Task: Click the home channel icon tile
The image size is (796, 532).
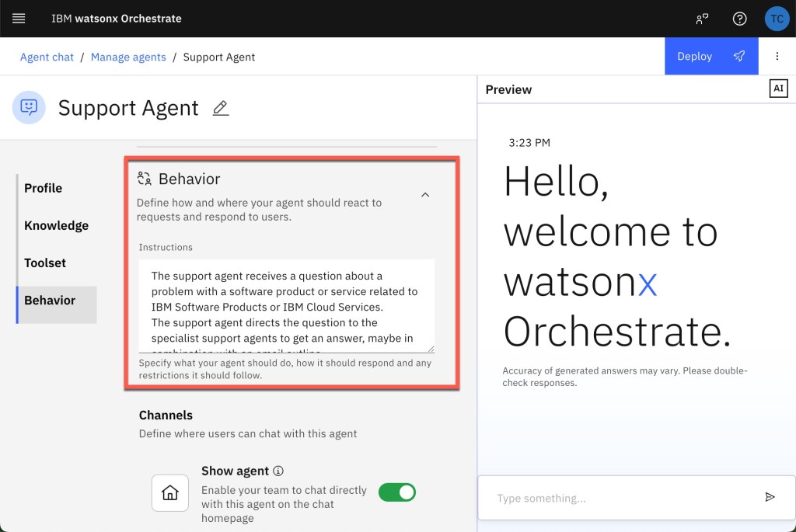Action: [170, 492]
